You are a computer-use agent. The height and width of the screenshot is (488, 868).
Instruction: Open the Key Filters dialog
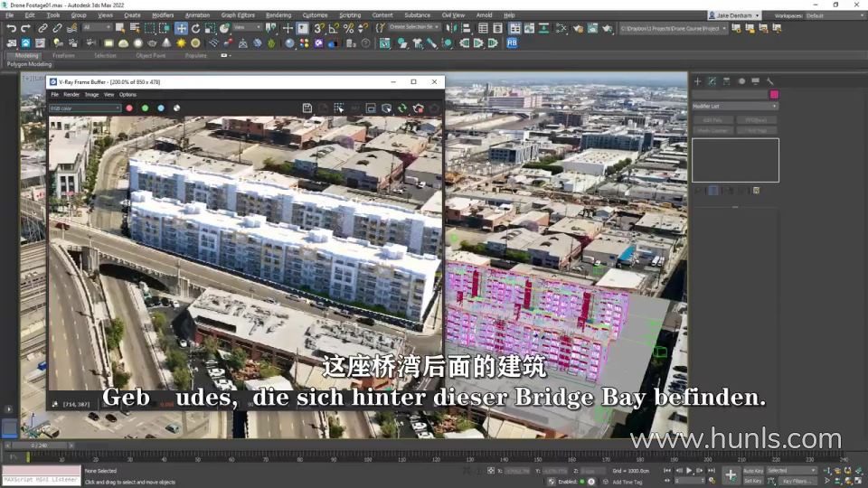[796, 481]
